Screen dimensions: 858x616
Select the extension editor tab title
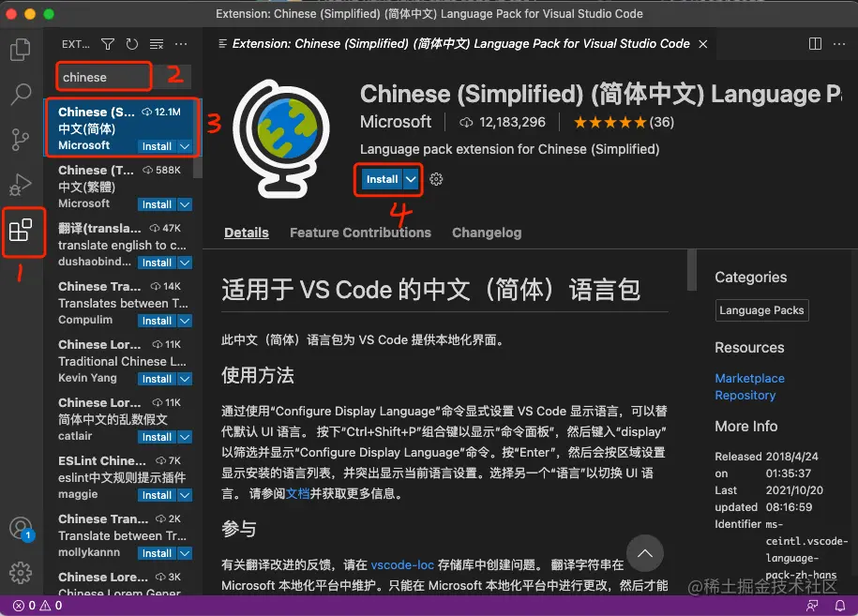click(x=460, y=44)
